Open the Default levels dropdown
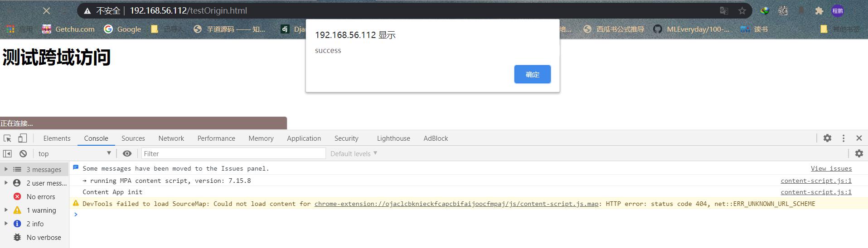Screen dimensions: 868x248 pos(354,153)
